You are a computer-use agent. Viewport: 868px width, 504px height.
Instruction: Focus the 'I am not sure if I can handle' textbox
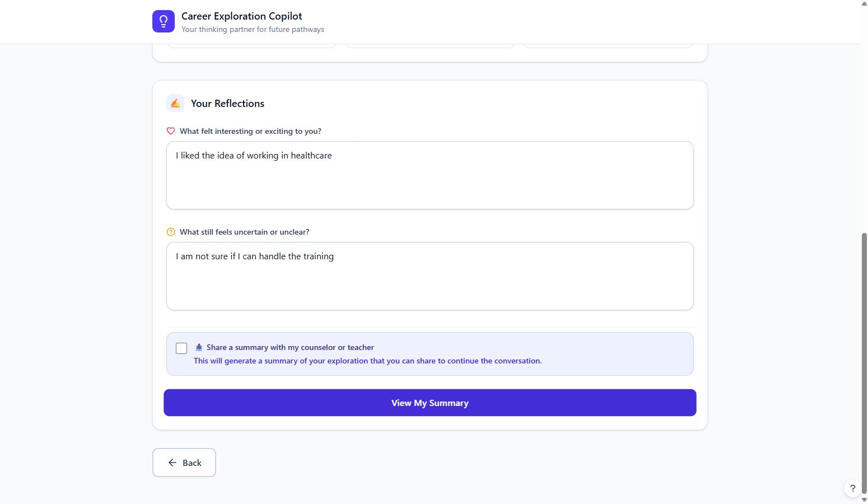[x=430, y=276]
